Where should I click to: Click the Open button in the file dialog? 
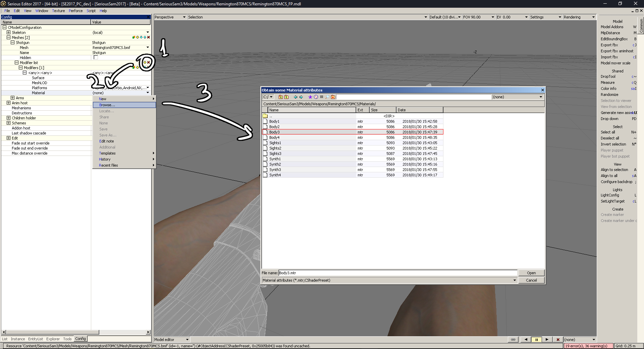coord(531,273)
